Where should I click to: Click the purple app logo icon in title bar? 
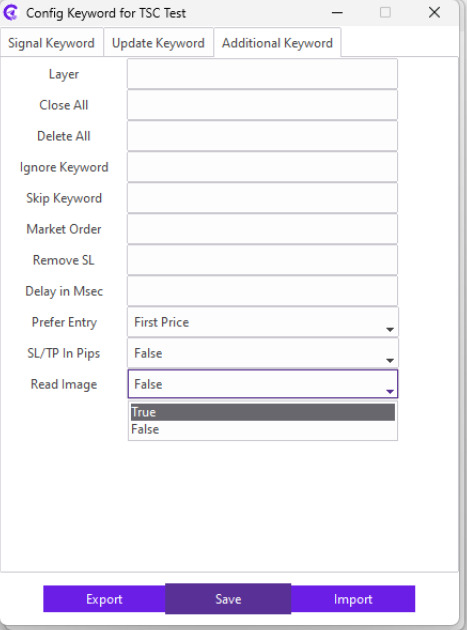click(11, 13)
